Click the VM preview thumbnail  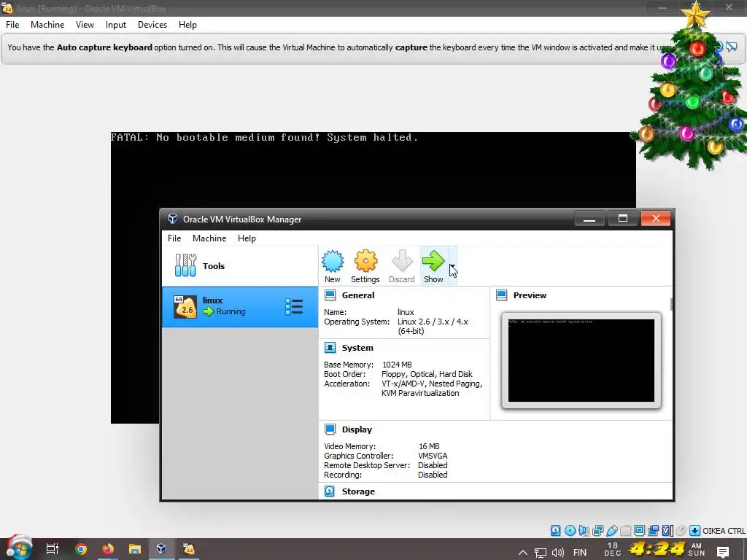pos(581,360)
